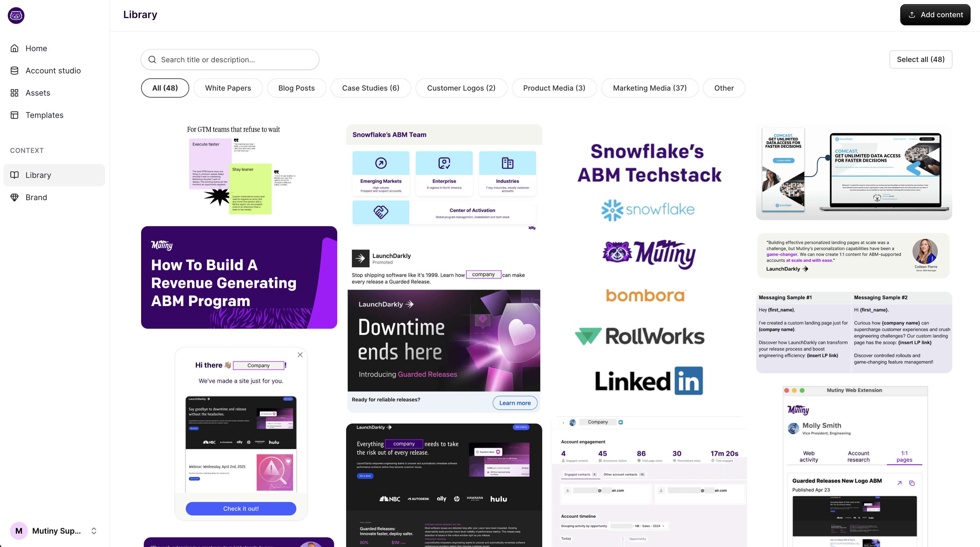Viewport: 980px width, 547px height.
Task: Click the Library book icon
Action: coord(14,175)
